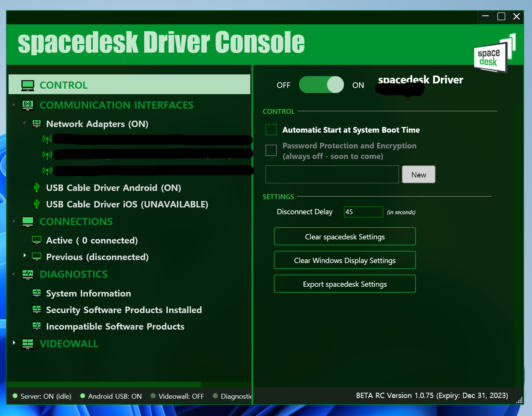
Task: Click the left panel horizontal scrollbar
Action: pos(104,384)
